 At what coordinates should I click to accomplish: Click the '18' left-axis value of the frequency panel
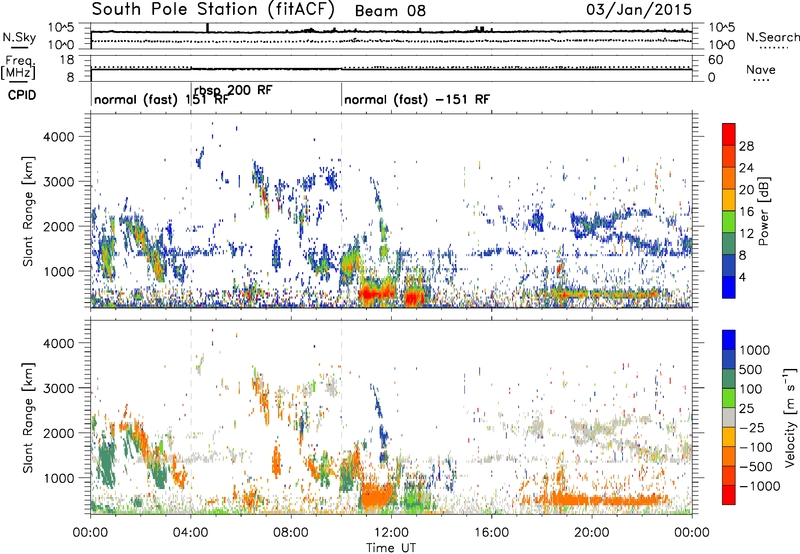[x=67, y=60]
